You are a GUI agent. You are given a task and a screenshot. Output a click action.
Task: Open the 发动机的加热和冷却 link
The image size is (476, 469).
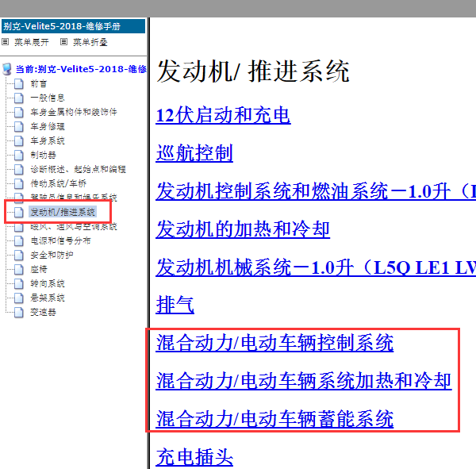(243, 229)
